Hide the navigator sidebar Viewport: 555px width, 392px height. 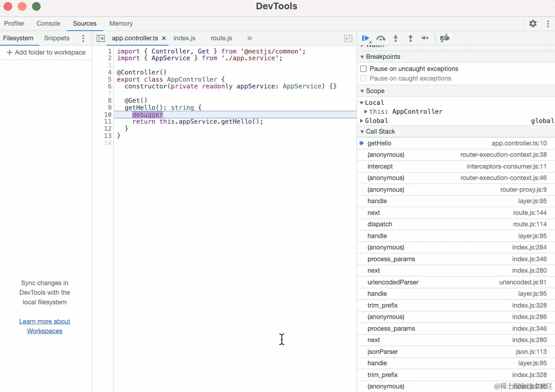coord(101,38)
